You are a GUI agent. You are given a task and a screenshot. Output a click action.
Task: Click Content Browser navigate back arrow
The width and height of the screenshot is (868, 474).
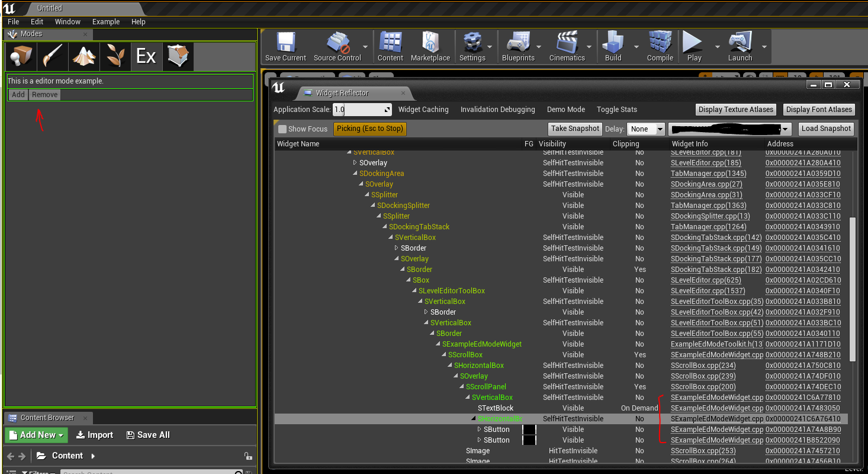(10, 456)
